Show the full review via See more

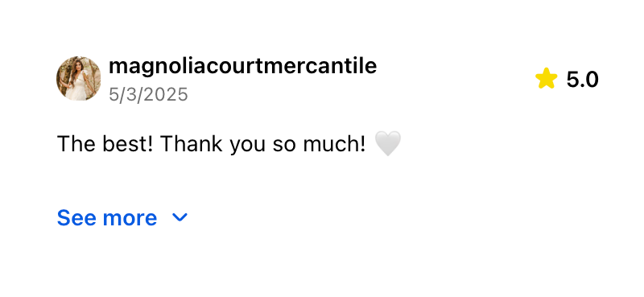click(x=107, y=217)
